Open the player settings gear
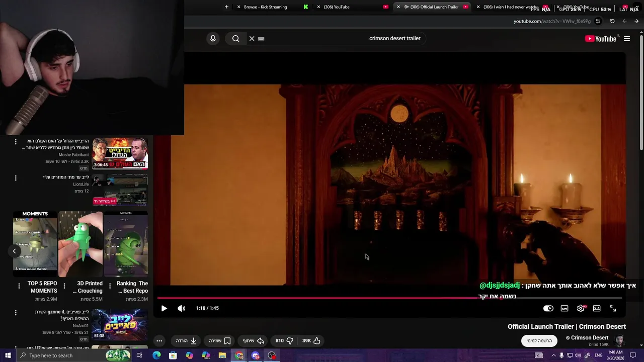Screen dimensions: 644x362 581,308
